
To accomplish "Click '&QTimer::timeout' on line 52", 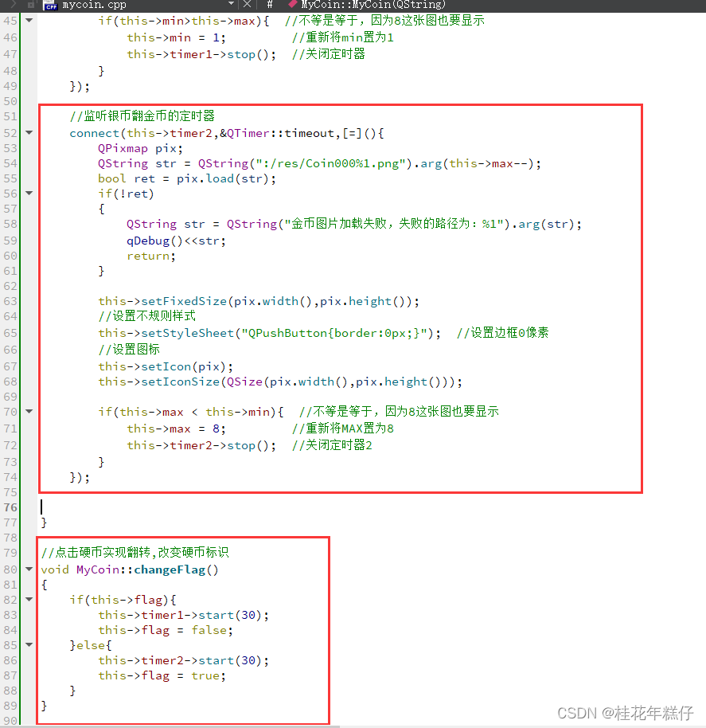I will [277, 133].
